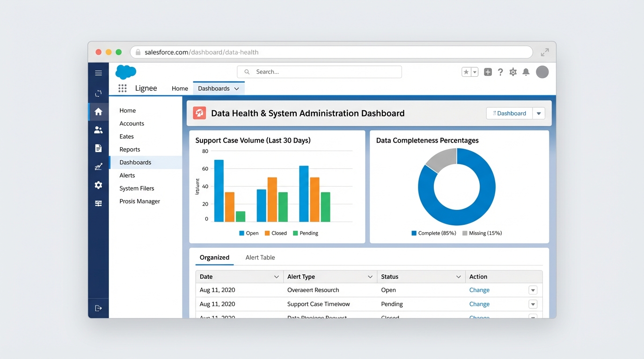This screenshot has width=644, height=359.
Task: Select the Home tab in navigation bar
Action: pyautogui.click(x=180, y=88)
